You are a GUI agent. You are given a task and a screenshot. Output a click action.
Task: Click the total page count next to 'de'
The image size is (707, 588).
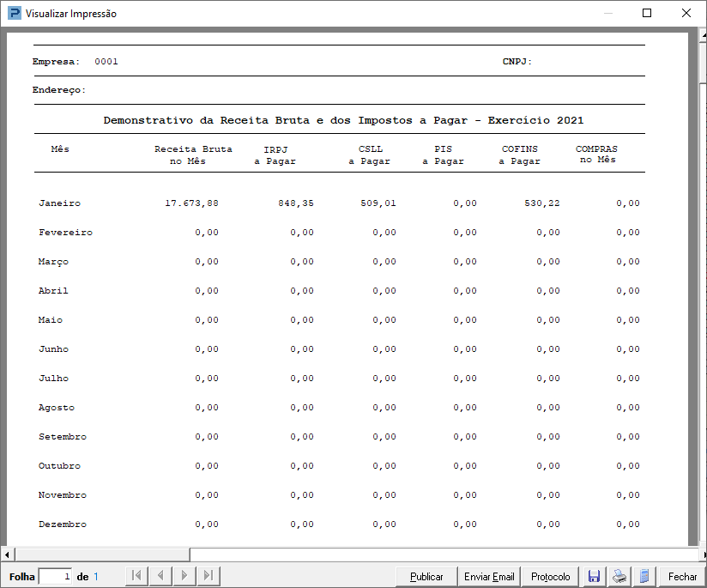pos(96,576)
